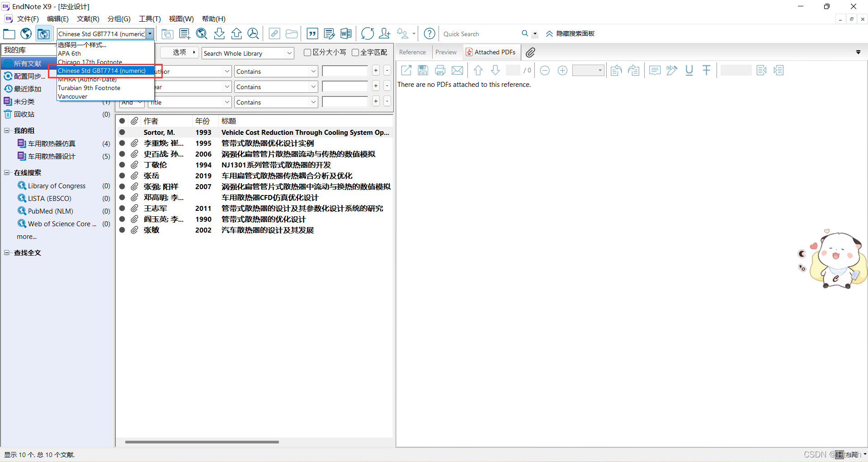Switch to the Reference tab

(412, 52)
